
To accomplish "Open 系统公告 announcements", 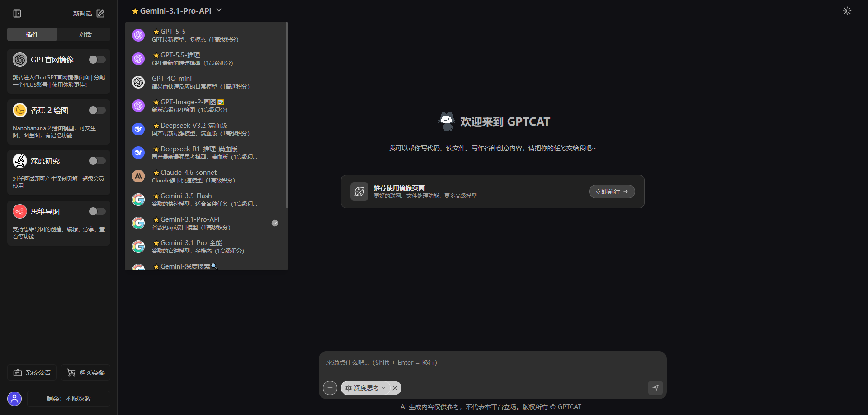I will pyautogui.click(x=32, y=373).
